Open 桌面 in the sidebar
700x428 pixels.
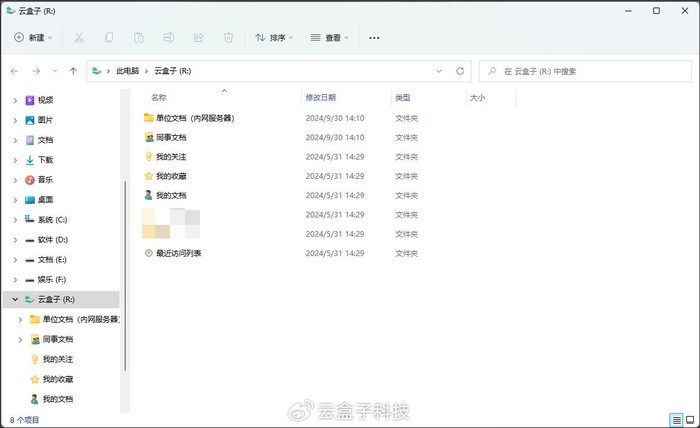pyautogui.click(x=45, y=199)
